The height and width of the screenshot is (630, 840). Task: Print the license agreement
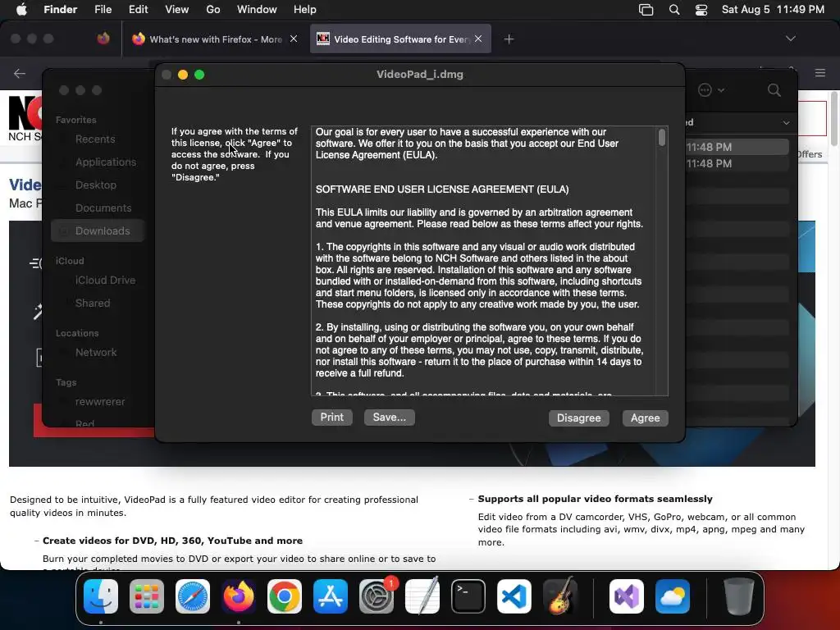[331, 418]
